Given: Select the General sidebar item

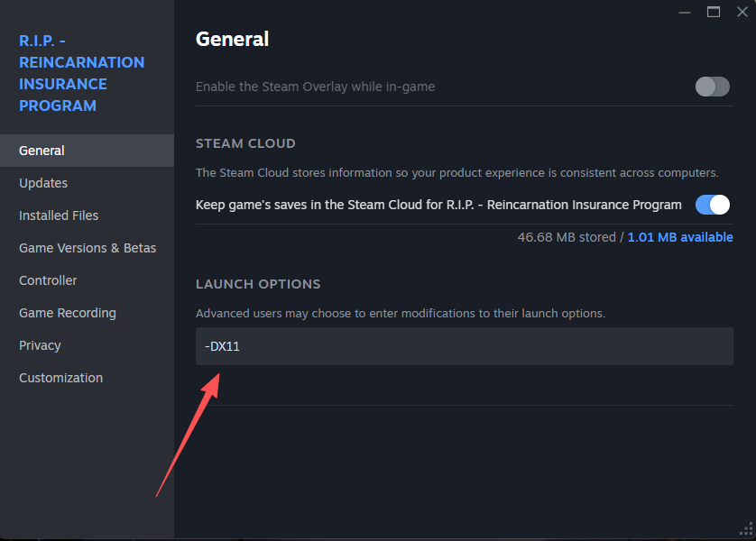Looking at the screenshot, I should point(41,151).
